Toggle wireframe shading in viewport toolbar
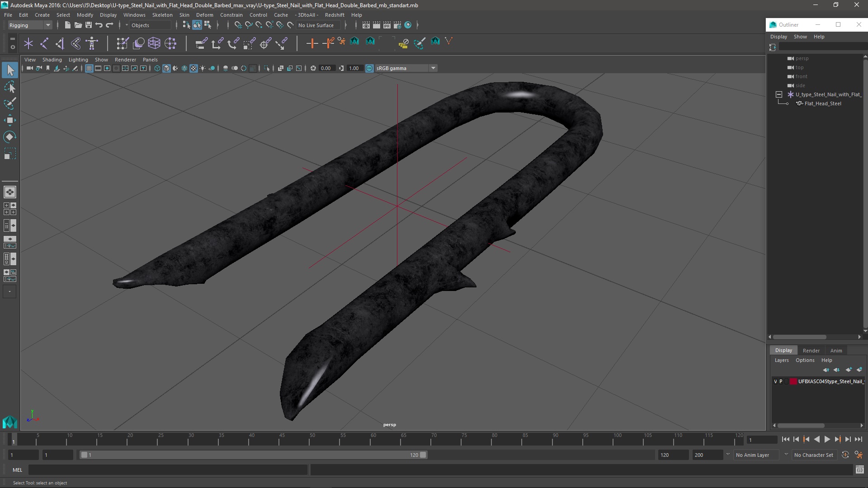This screenshot has height=488, width=868. [157, 68]
